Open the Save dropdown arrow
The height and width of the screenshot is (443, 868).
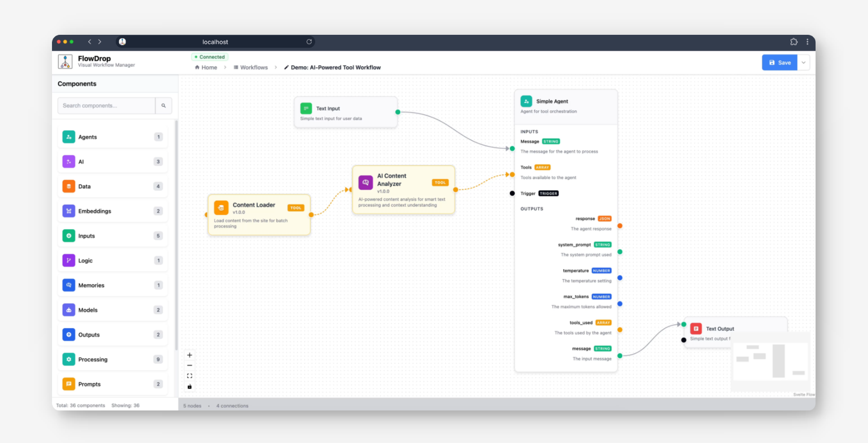[803, 62]
